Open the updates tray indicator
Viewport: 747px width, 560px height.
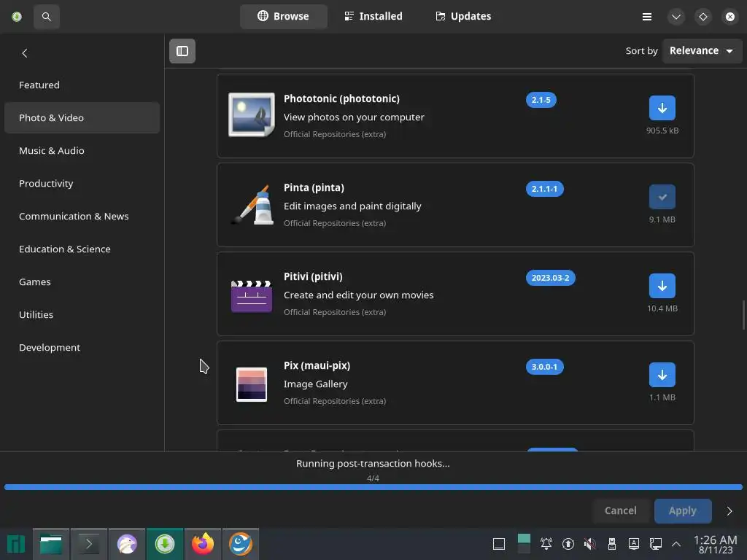click(568, 544)
